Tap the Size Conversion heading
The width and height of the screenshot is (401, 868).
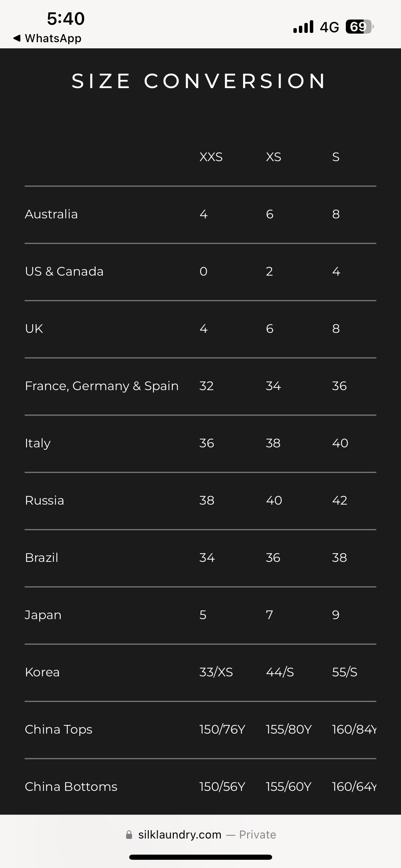point(199,81)
